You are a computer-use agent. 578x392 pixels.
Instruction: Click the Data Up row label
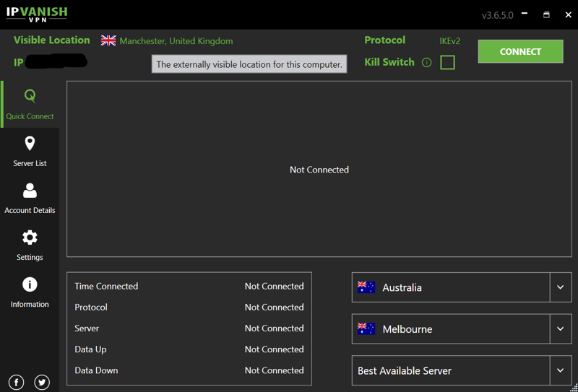pos(90,349)
